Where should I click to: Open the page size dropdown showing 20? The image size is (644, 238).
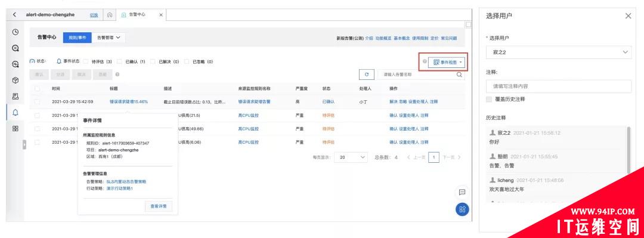click(x=351, y=157)
